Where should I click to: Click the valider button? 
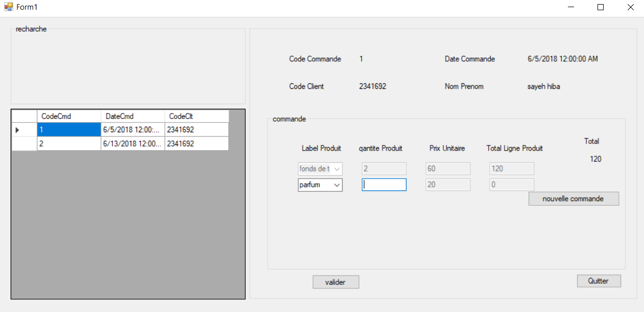tap(336, 282)
